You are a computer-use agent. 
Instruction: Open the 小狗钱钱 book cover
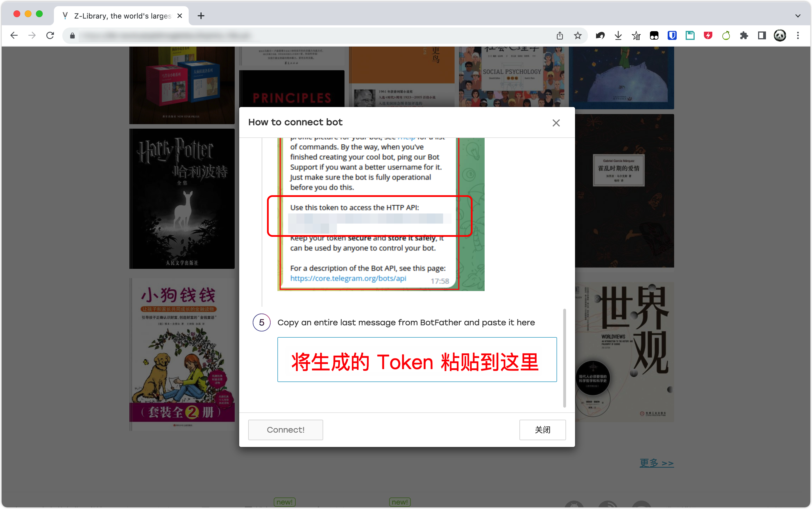pos(182,354)
